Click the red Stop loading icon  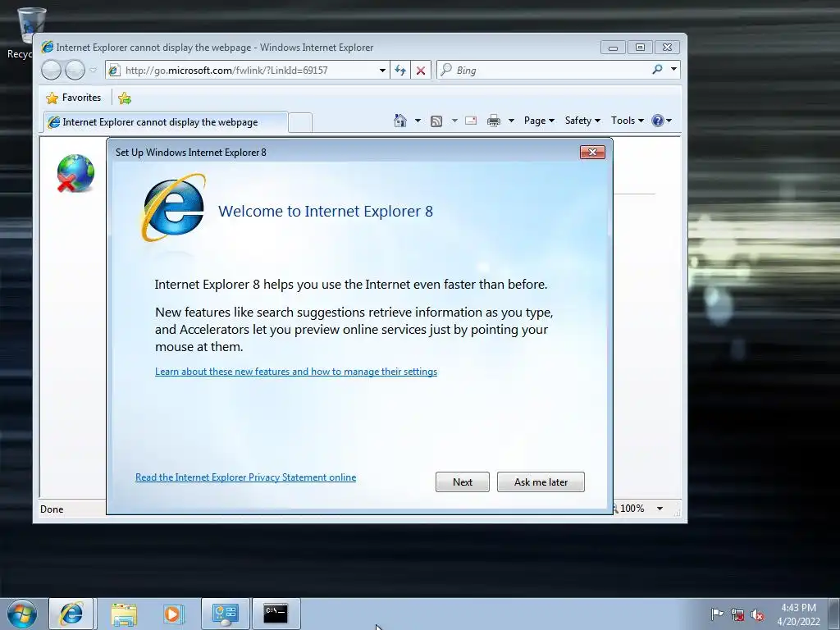421,71
